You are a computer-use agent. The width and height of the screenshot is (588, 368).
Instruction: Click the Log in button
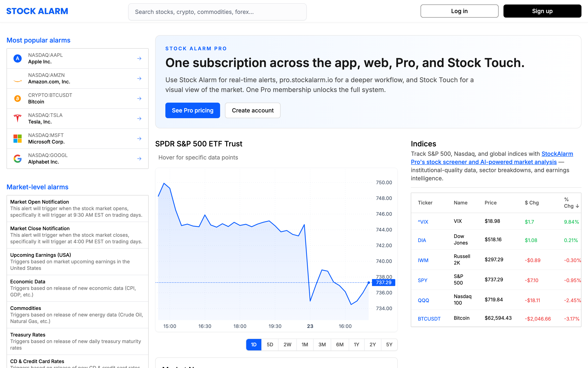point(459,11)
